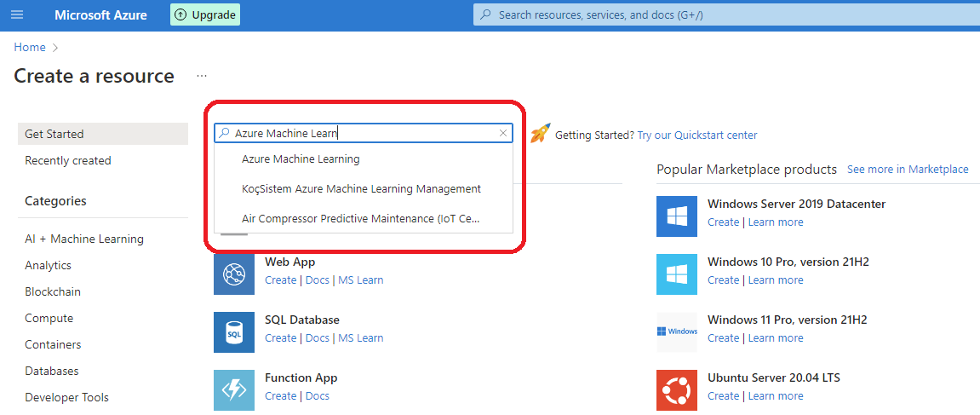
Task: Open the AI + Machine Learning category
Action: [x=84, y=239]
